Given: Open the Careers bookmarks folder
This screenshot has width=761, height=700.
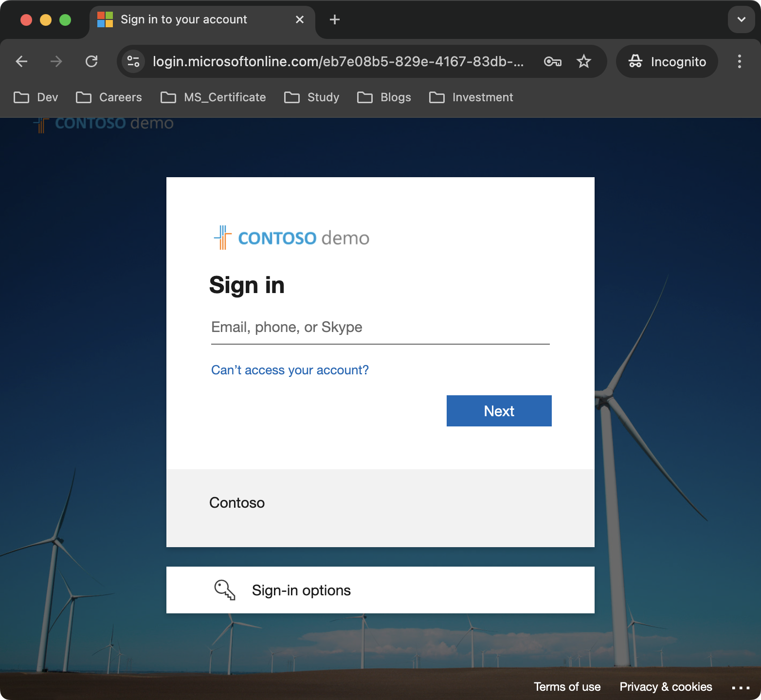Looking at the screenshot, I should coord(109,97).
